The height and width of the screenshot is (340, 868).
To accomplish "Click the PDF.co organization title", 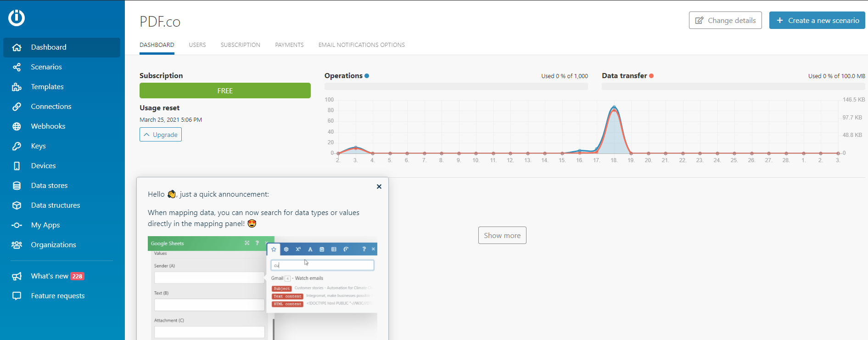I will coord(160,22).
